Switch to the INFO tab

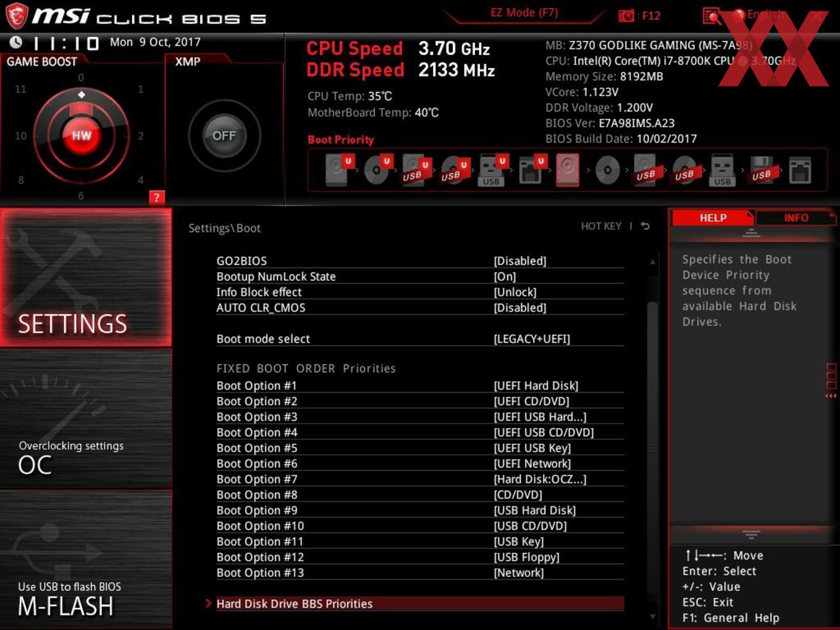tap(796, 217)
